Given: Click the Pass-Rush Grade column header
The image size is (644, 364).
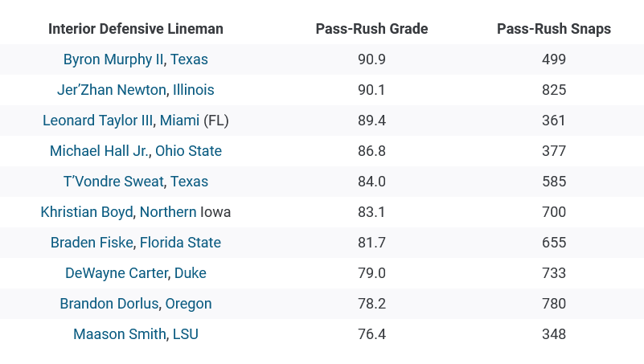Looking at the screenshot, I should [x=371, y=29].
